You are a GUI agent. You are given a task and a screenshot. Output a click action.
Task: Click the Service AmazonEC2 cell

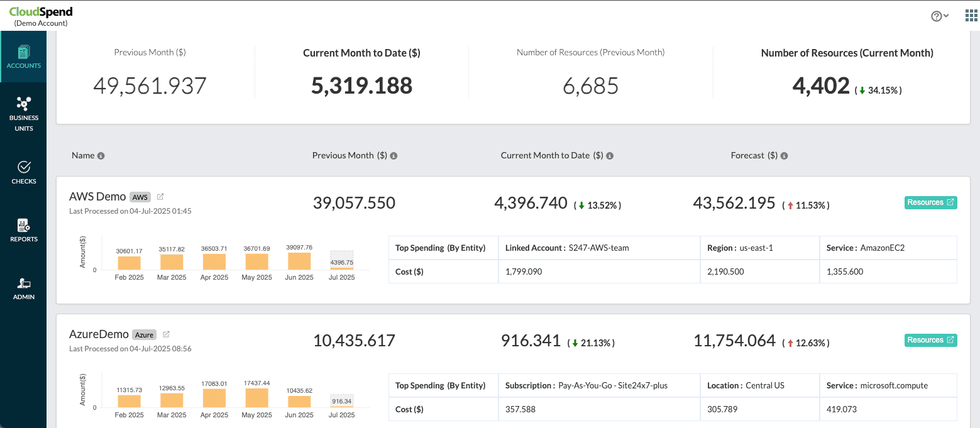click(888, 248)
